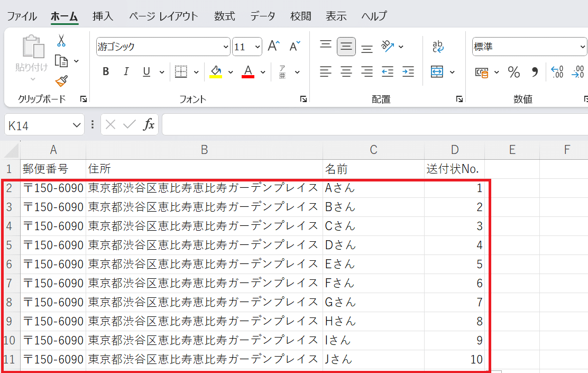
Task: Toggle middle vertical alignment
Action: coord(346,47)
